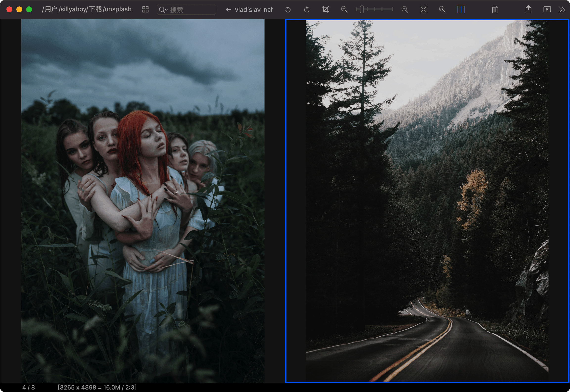Start the slideshow playback

547,10
